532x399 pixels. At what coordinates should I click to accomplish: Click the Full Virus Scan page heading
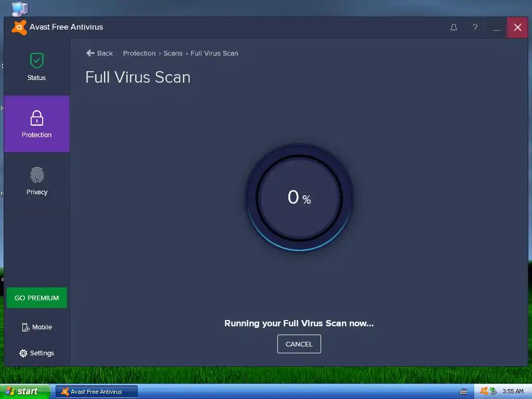tap(138, 77)
